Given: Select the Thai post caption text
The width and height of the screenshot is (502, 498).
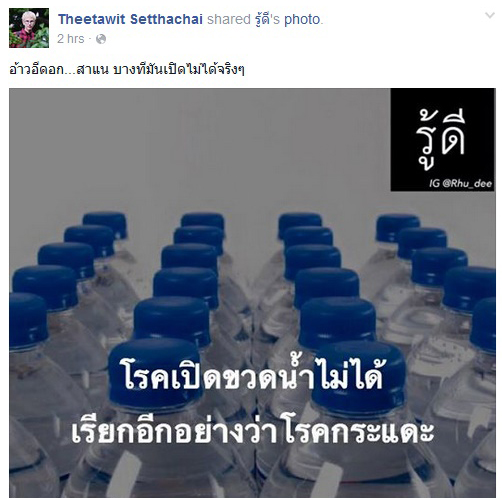Looking at the screenshot, I should point(127,69).
